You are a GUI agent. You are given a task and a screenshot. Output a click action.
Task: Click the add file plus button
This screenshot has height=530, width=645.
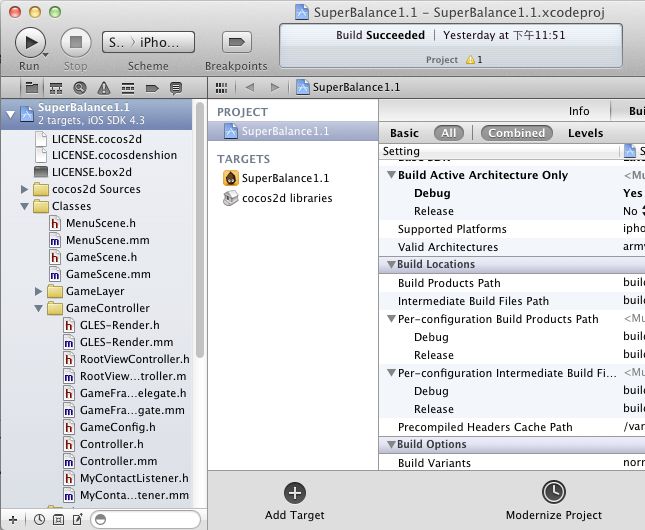point(13,520)
